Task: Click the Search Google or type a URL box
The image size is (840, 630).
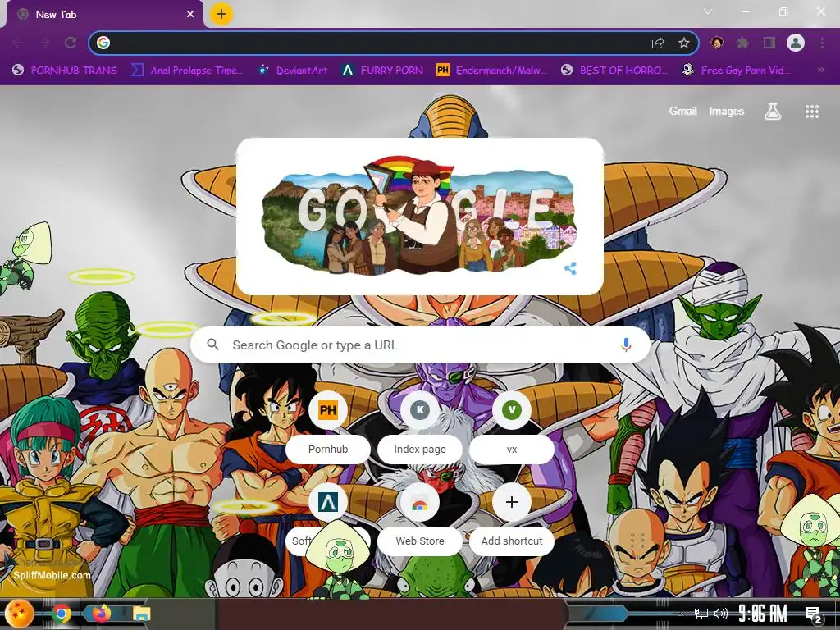Action: (x=421, y=345)
